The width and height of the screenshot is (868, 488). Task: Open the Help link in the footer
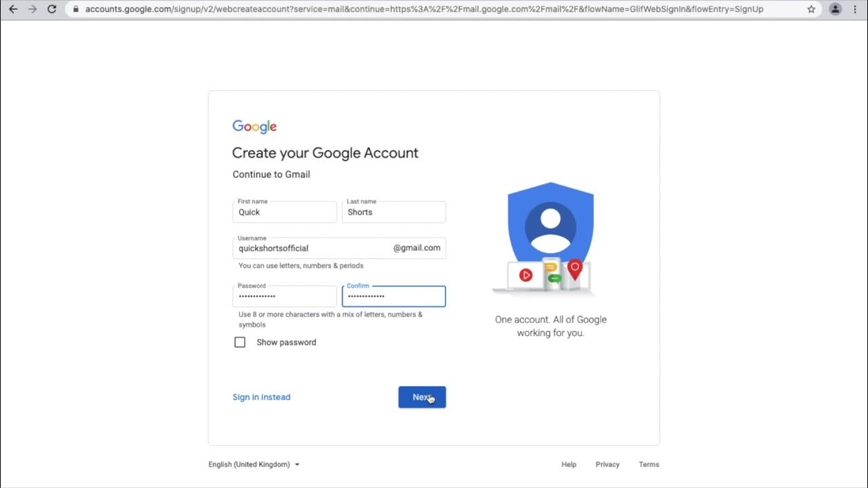click(569, 464)
